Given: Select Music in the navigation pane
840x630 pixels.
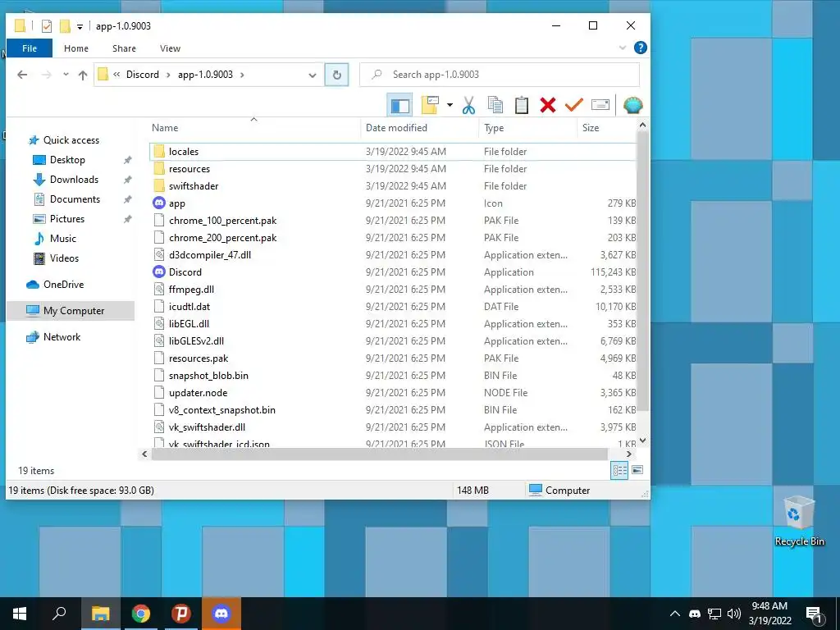Looking at the screenshot, I should [62, 239].
